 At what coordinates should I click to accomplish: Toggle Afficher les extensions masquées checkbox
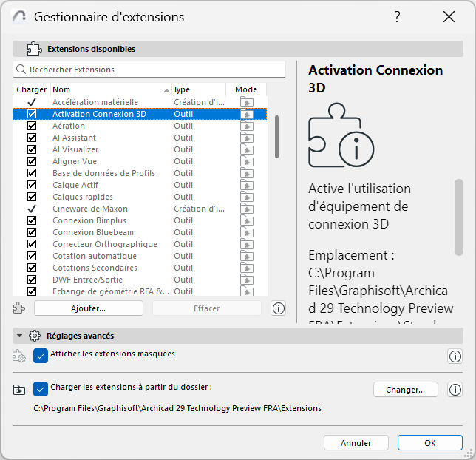[41, 356]
